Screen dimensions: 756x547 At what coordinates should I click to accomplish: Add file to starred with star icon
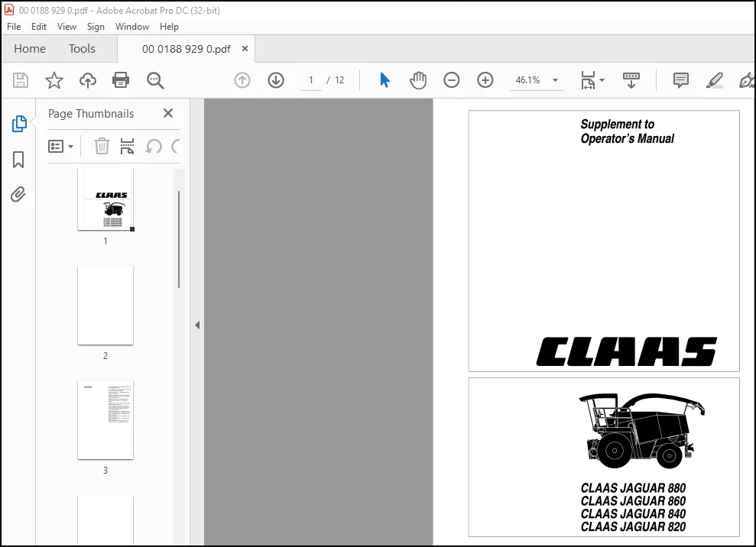click(54, 80)
